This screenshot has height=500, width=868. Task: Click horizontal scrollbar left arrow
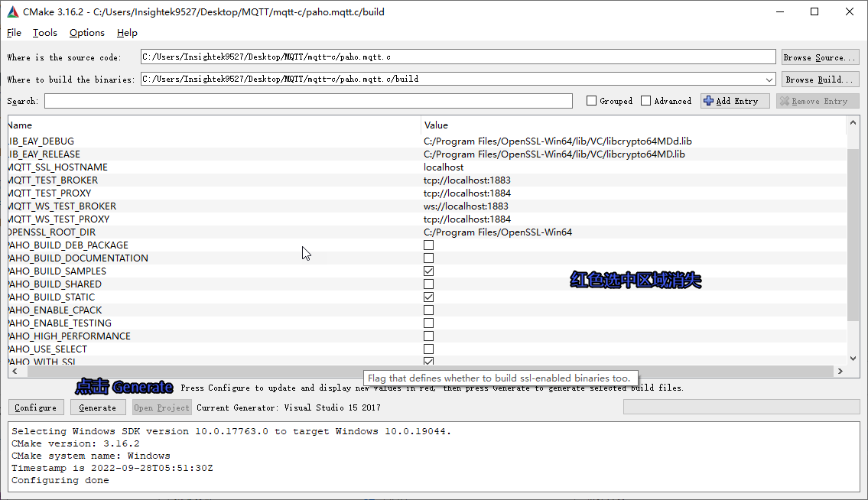15,371
